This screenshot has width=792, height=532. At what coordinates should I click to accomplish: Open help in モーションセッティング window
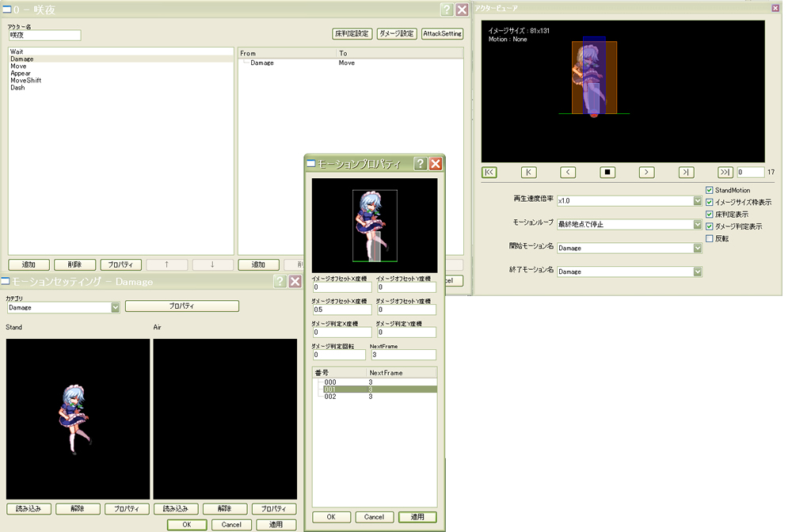[x=280, y=281]
